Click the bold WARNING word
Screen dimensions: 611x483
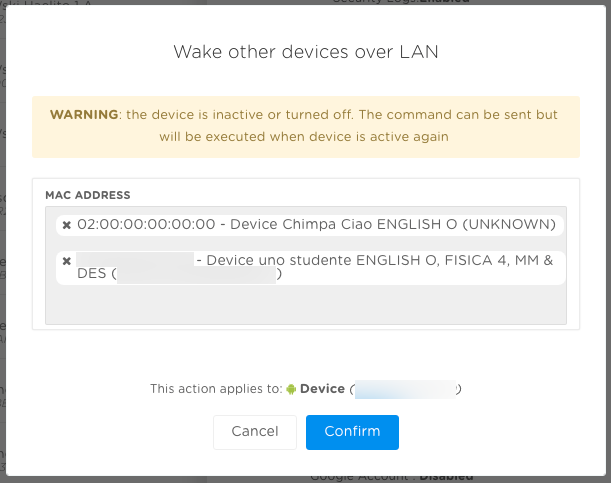(x=84, y=115)
